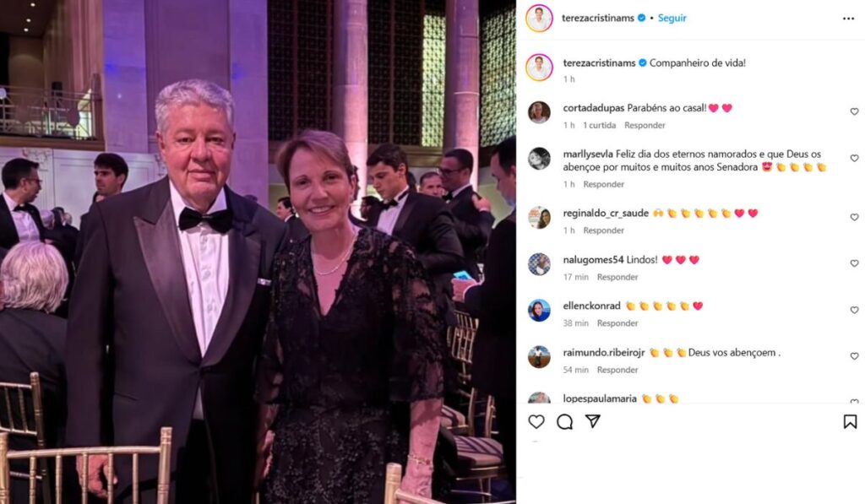Image resolution: width=865 pixels, height=504 pixels.
Task: Like nalugomes54 comment heart
Action: pos(855,263)
